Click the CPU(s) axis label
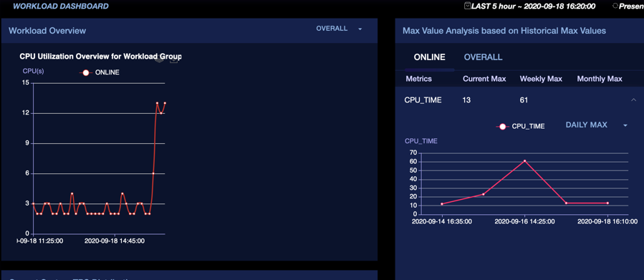The width and height of the screenshot is (644, 280). pyautogui.click(x=33, y=71)
